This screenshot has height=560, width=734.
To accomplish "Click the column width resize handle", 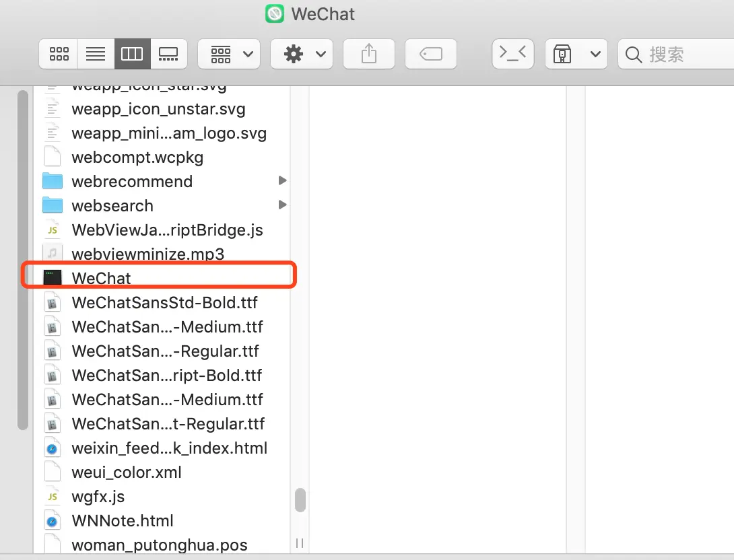I will pos(300,543).
